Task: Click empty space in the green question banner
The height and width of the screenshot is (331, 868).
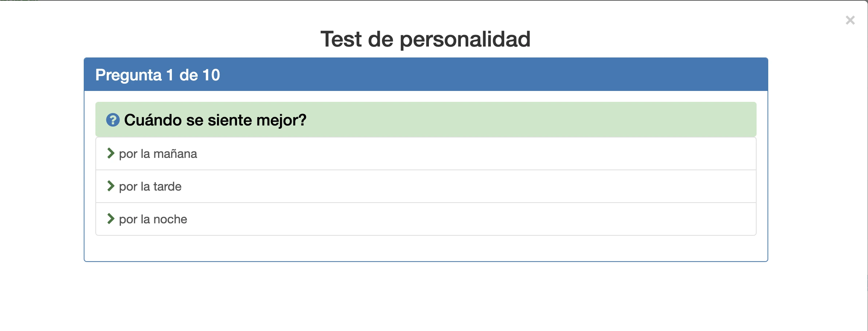Action: (546, 120)
